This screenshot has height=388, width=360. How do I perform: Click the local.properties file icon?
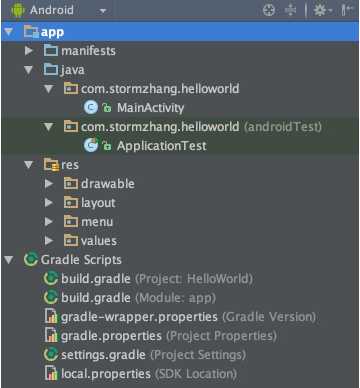point(51,374)
